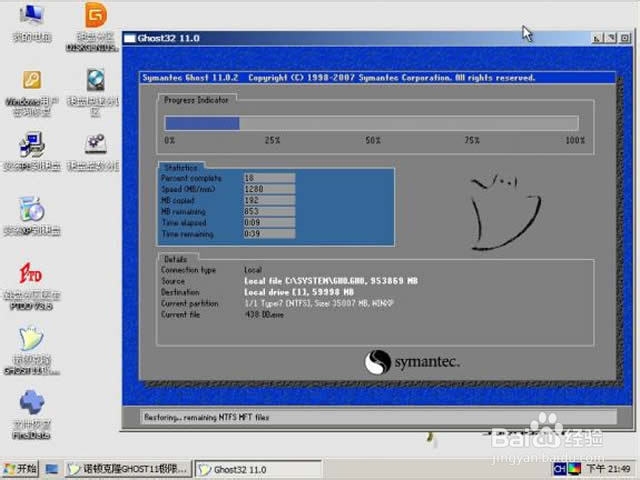This screenshot has height=480, width=640.
Task: Click the Progress Indicator group label
Action: [196, 100]
